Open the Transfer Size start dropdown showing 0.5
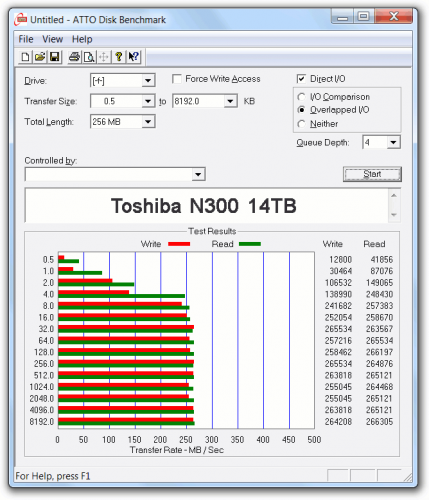 pos(148,101)
